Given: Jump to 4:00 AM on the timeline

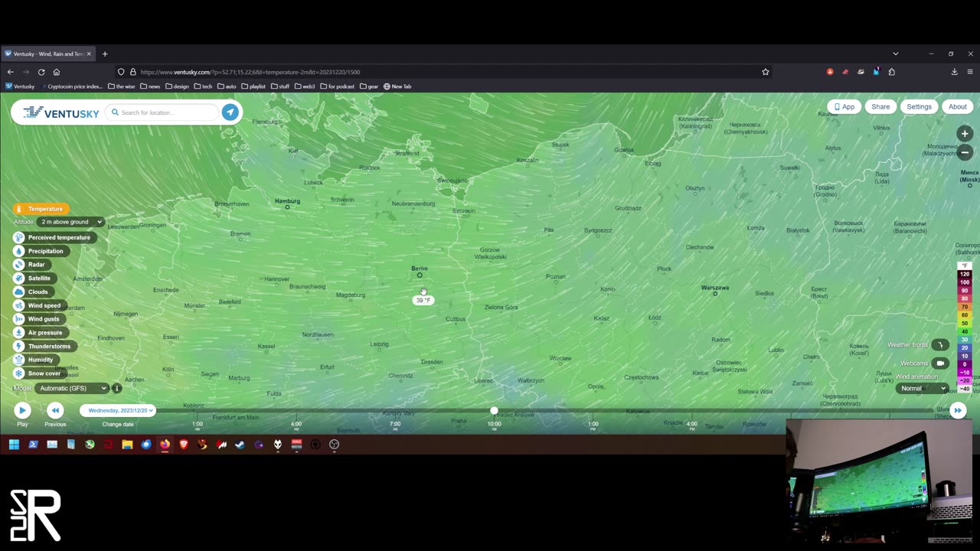Looking at the screenshot, I should point(296,424).
